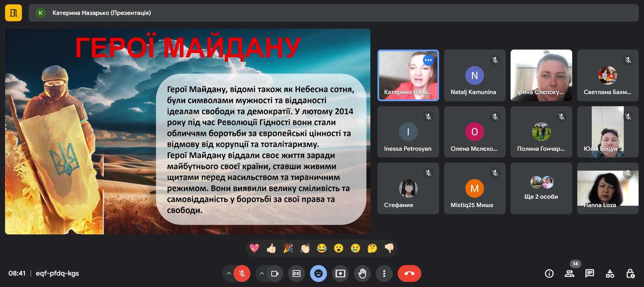Expand video settings chevron beside camera

[262, 274]
